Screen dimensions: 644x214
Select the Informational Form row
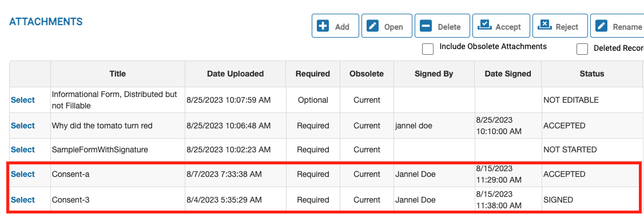coord(22,100)
